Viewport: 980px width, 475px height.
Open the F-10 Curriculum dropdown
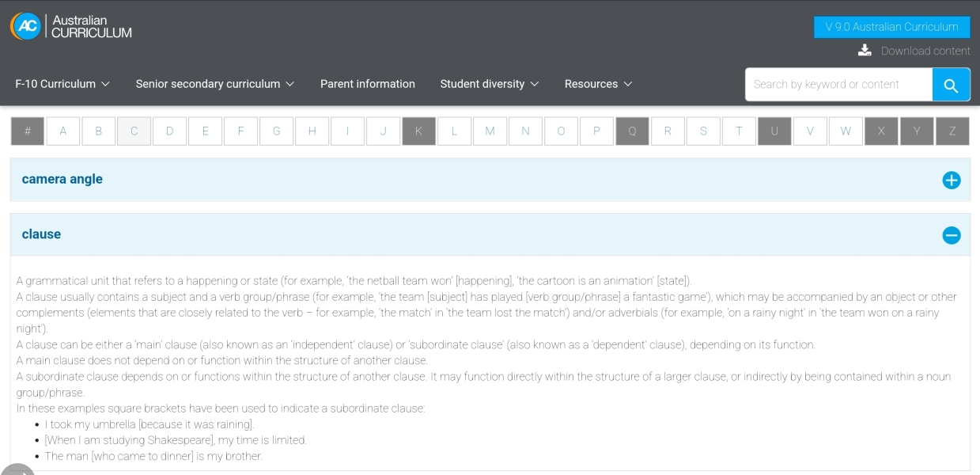click(x=62, y=84)
